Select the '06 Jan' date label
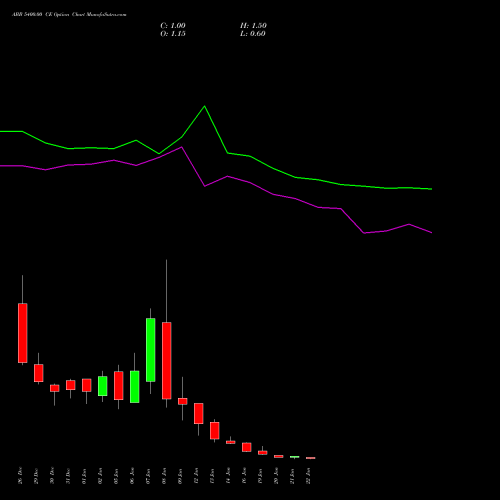The image size is (500, 500). point(133,476)
